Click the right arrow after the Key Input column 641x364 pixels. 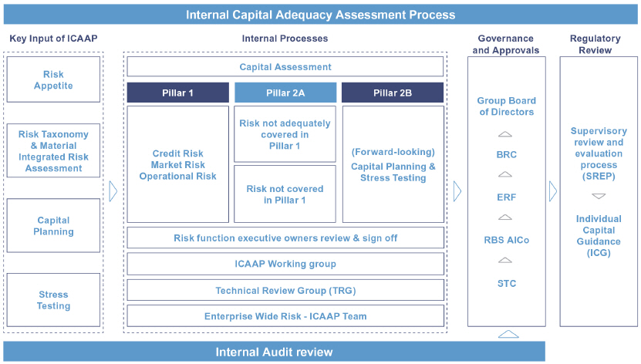point(113,191)
